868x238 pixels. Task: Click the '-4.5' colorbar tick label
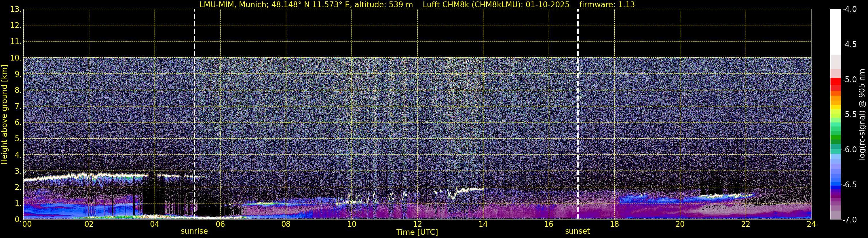tap(849, 44)
